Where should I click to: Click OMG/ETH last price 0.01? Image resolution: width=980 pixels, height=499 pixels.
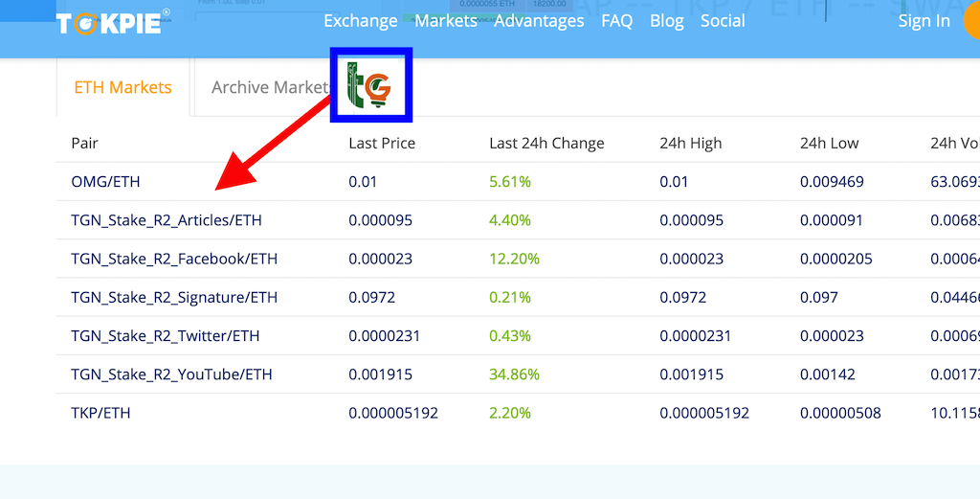(363, 181)
